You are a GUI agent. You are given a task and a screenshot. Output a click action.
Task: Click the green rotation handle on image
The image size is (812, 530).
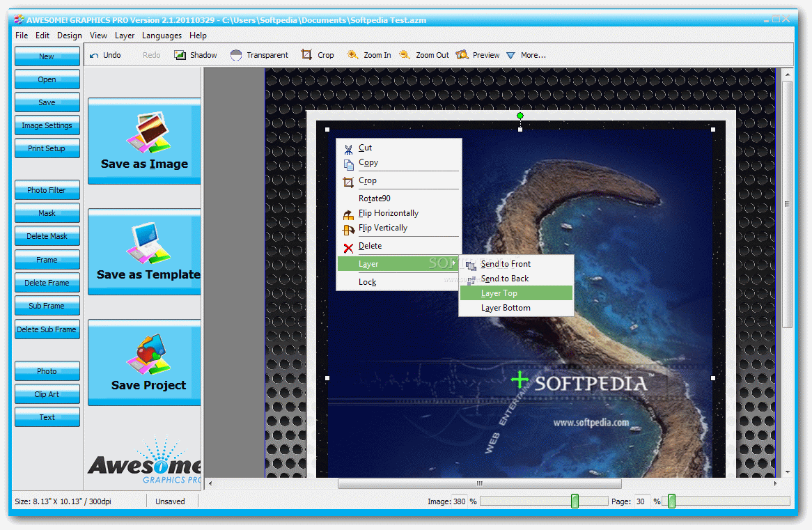coord(520,116)
